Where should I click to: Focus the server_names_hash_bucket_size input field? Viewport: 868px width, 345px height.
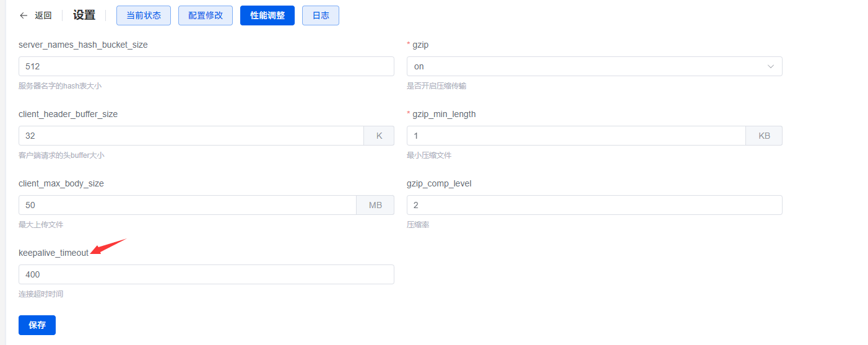point(206,66)
